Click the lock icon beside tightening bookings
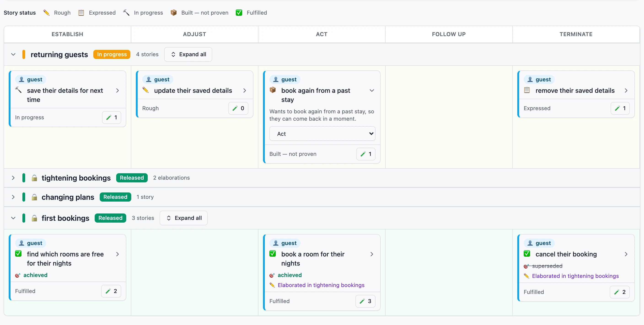The height and width of the screenshot is (325, 644). pyautogui.click(x=35, y=178)
